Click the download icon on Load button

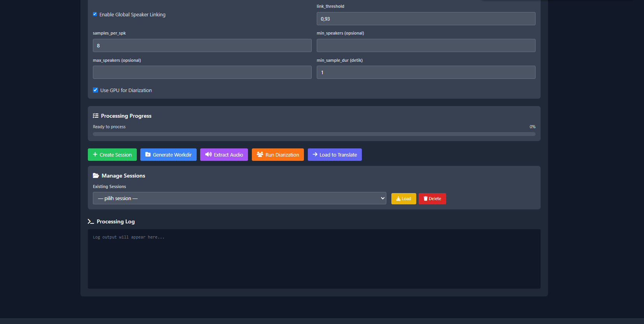pos(398,199)
